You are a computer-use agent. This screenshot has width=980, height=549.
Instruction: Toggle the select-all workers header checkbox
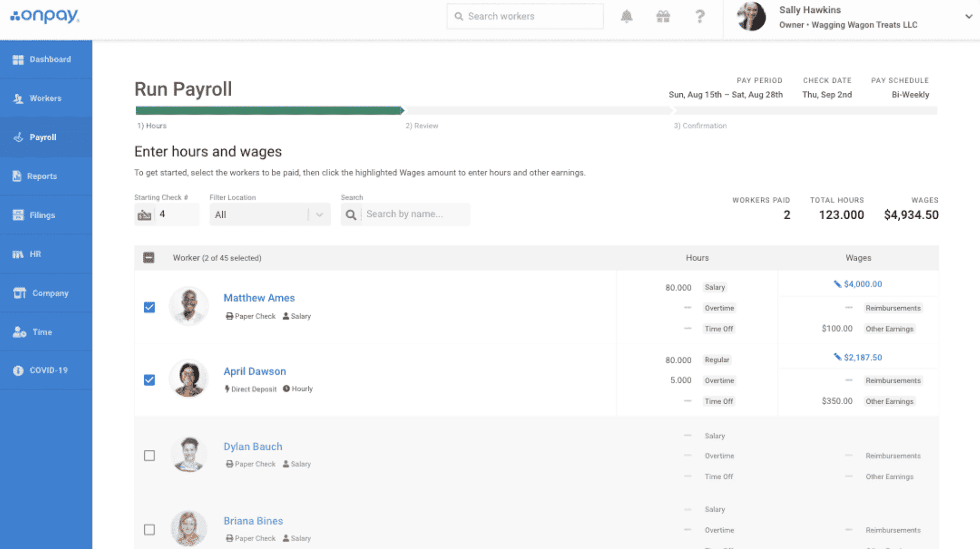click(149, 258)
